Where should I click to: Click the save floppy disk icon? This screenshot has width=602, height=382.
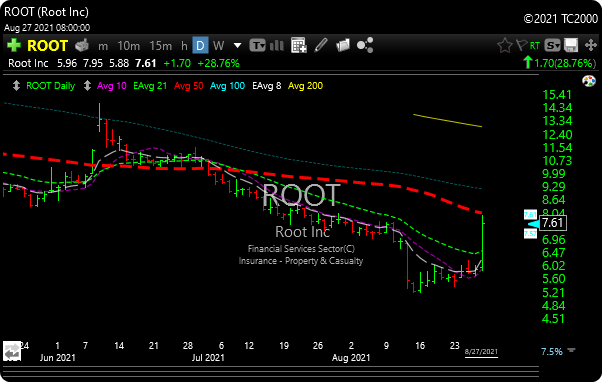point(571,45)
